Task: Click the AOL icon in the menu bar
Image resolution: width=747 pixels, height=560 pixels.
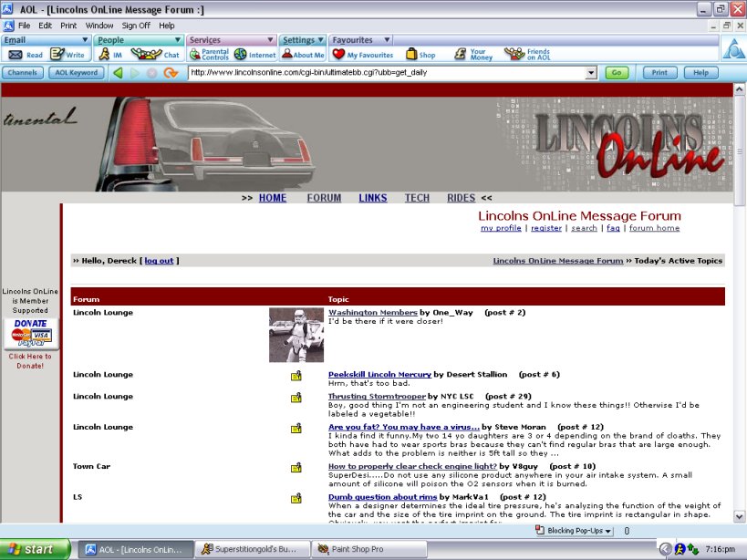Action: [8, 26]
